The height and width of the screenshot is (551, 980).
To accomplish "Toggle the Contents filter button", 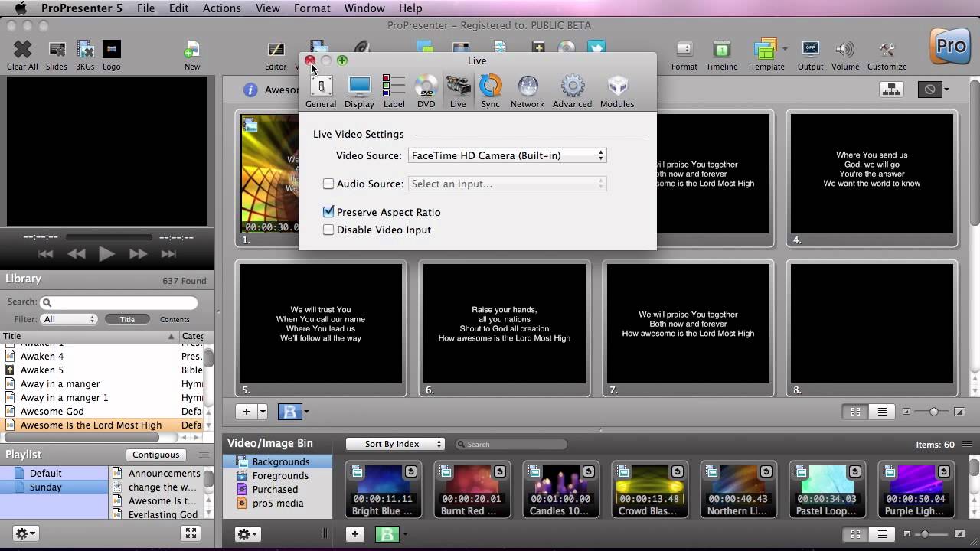I will [x=175, y=319].
